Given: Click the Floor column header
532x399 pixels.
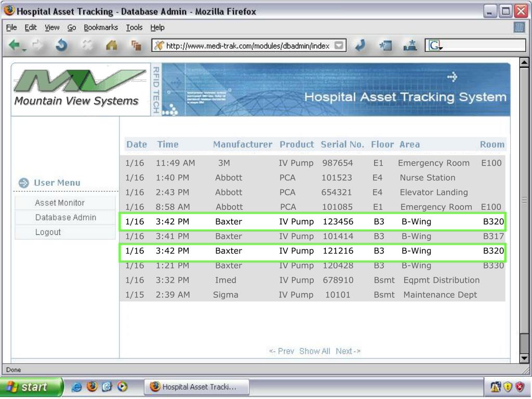Looking at the screenshot, I should click(x=382, y=144).
